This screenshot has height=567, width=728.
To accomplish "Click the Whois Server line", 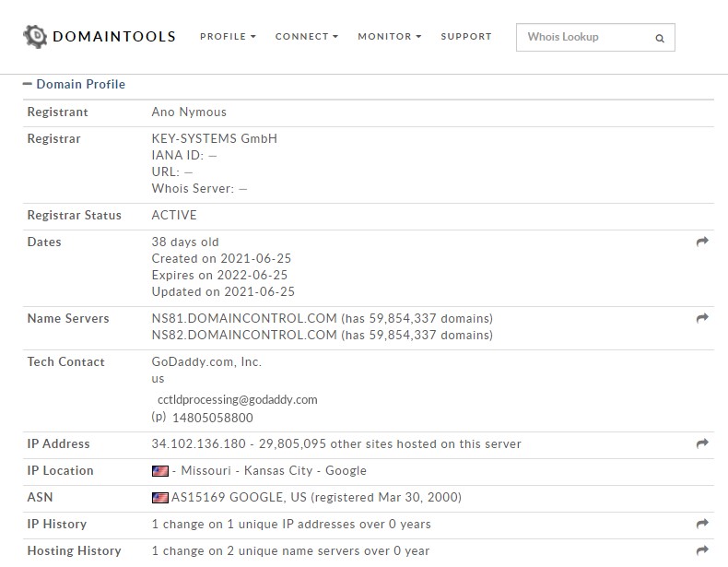I will [200, 188].
